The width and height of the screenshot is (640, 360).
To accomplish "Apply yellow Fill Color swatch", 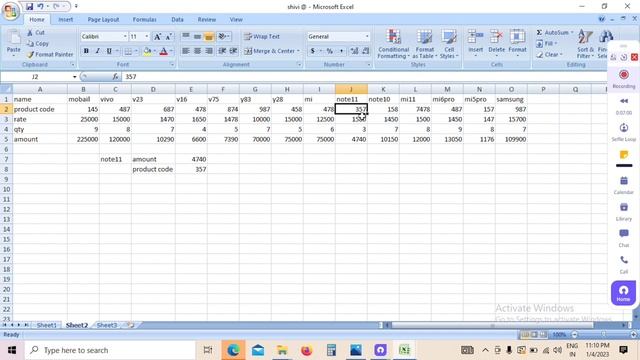I will click(x=147, y=51).
